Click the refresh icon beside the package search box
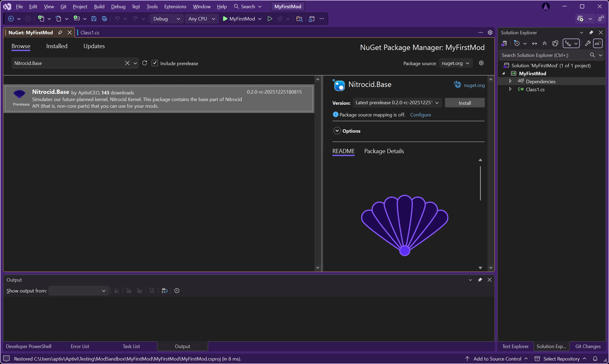609x364 pixels. pos(145,63)
